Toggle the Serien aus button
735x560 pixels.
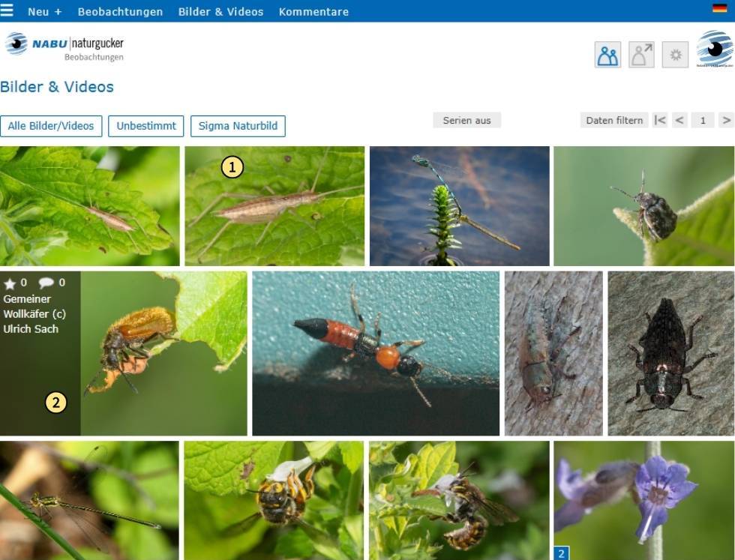[x=466, y=121]
